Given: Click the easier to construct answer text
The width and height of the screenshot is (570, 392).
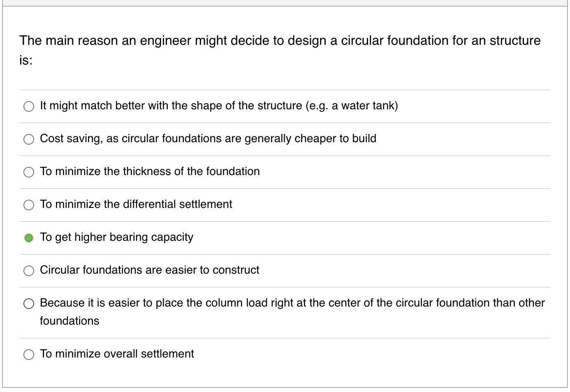Looking at the screenshot, I should click(149, 270).
